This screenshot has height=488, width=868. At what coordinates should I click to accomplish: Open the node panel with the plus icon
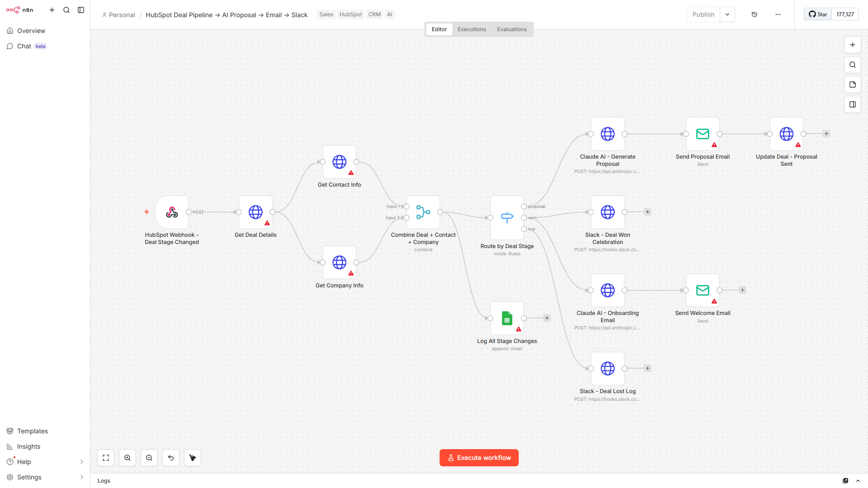click(x=853, y=45)
